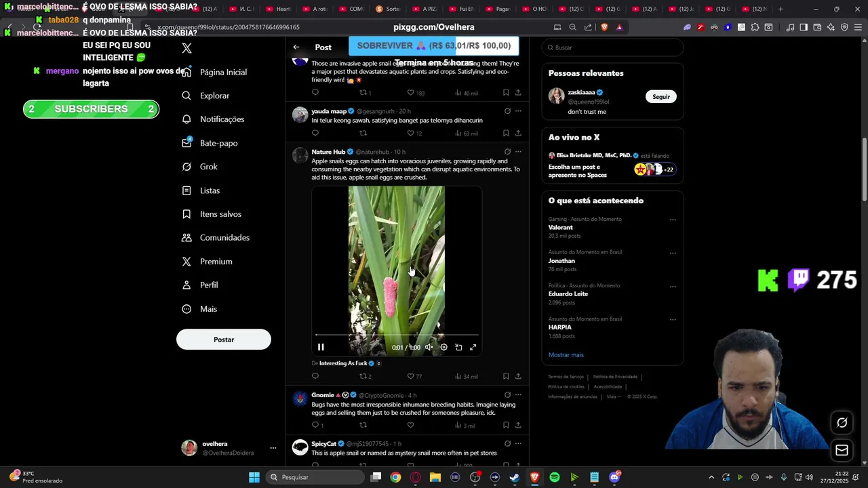Screen dimensions: 868x488
Task: Open the messages floating envelope
Action: point(842,450)
